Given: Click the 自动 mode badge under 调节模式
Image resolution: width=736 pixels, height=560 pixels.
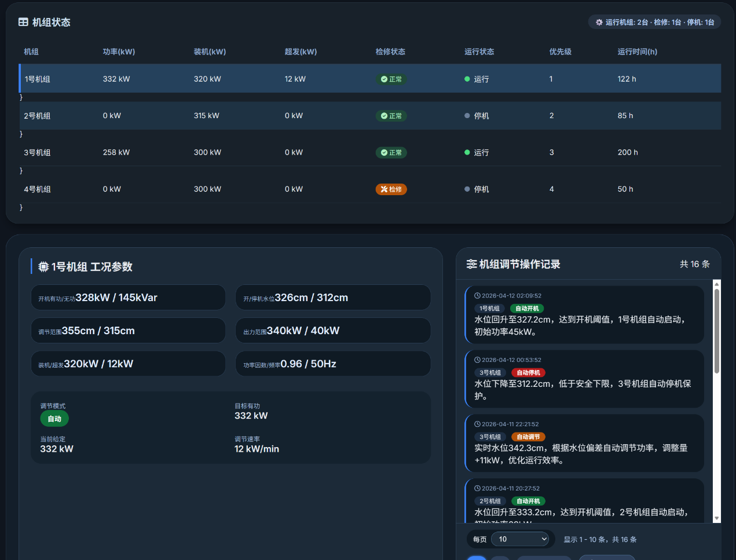Looking at the screenshot, I should coord(54,419).
